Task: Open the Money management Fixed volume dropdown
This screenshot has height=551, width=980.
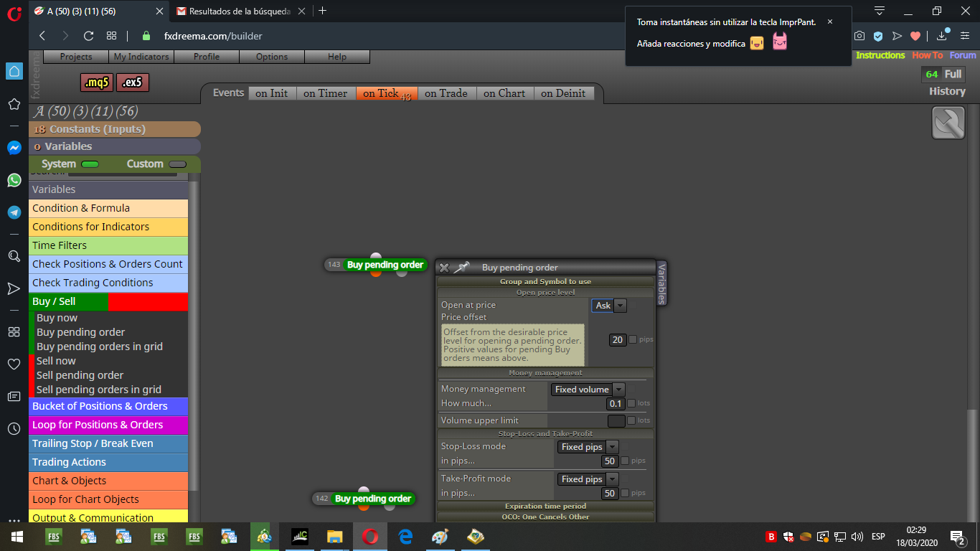Action: pos(588,390)
